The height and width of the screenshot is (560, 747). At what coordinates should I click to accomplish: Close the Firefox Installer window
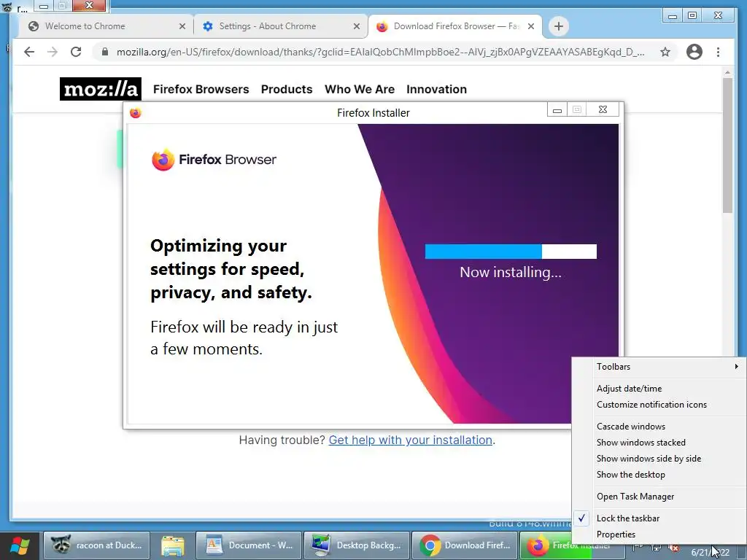click(x=603, y=110)
